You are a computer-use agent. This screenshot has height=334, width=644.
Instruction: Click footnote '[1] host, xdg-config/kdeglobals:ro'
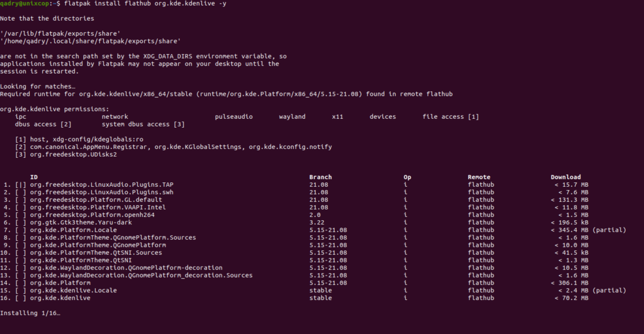click(79, 139)
